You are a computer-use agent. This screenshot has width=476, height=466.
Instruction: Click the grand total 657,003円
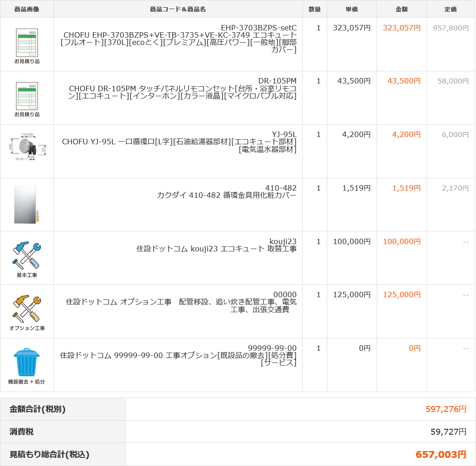[x=441, y=455]
